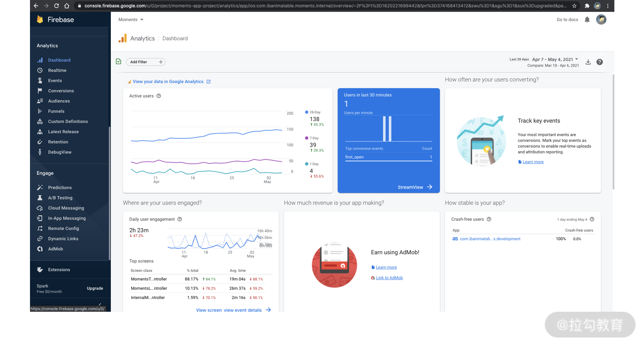The height and width of the screenshot is (346, 644).
Task: Open Events touch icon in sidebar
Action: 40,80
